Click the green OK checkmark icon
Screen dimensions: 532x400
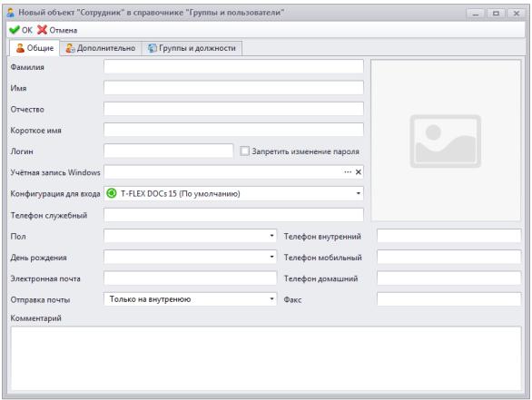[x=15, y=30]
